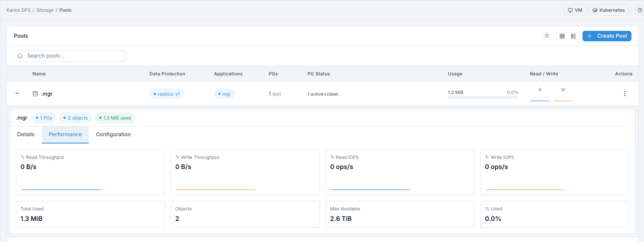Screen dimensions: 644x242
Task: Click the PG Status column header
Action: coord(319,74)
